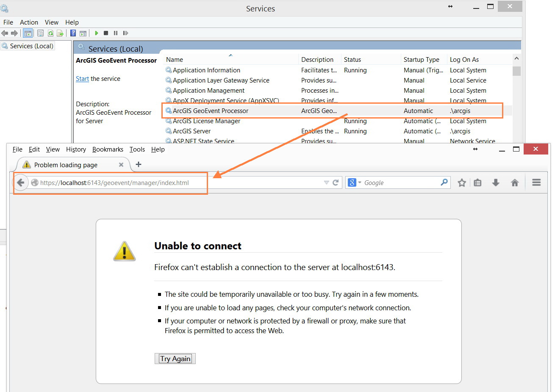
Task: Click the Start link for the service
Action: point(82,79)
